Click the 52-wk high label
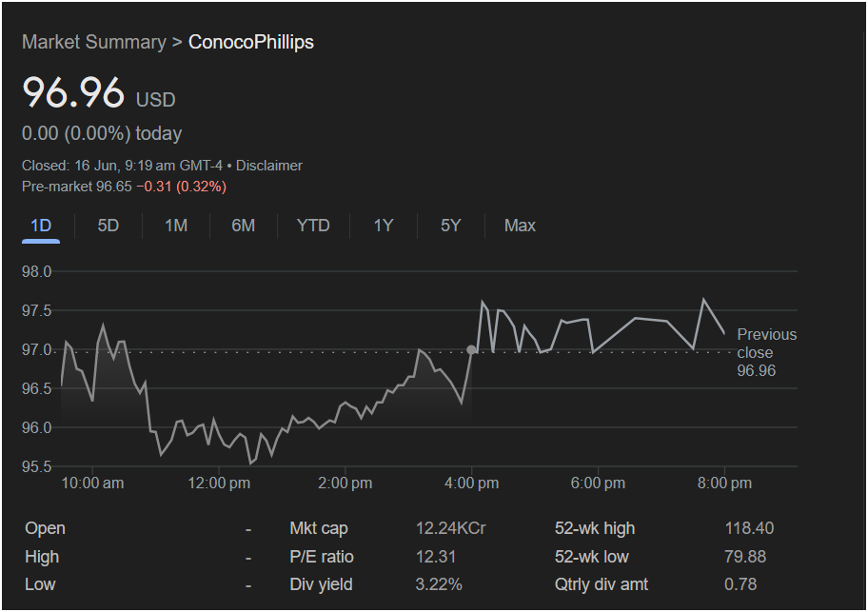The image size is (868, 612). pyautogui.click(x=595, y=528)
